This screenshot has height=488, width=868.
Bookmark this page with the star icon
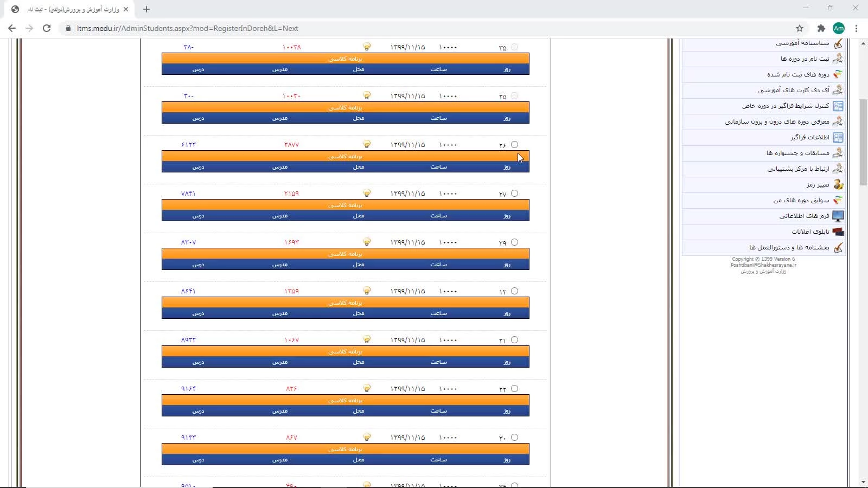pyautogui.click(x=799, y=28)
